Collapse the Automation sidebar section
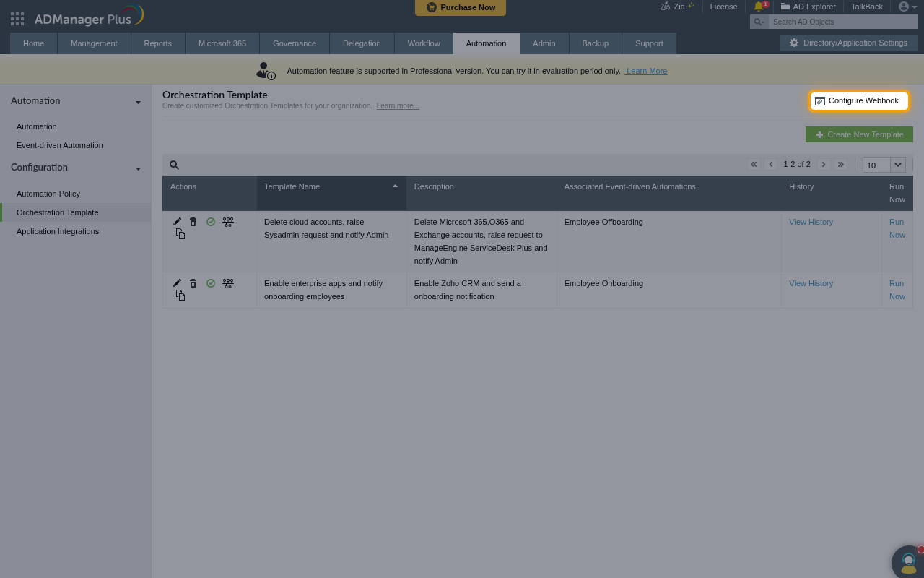Image resolution: width=924 pixels, height=578 pixels. tap(138, 102)
